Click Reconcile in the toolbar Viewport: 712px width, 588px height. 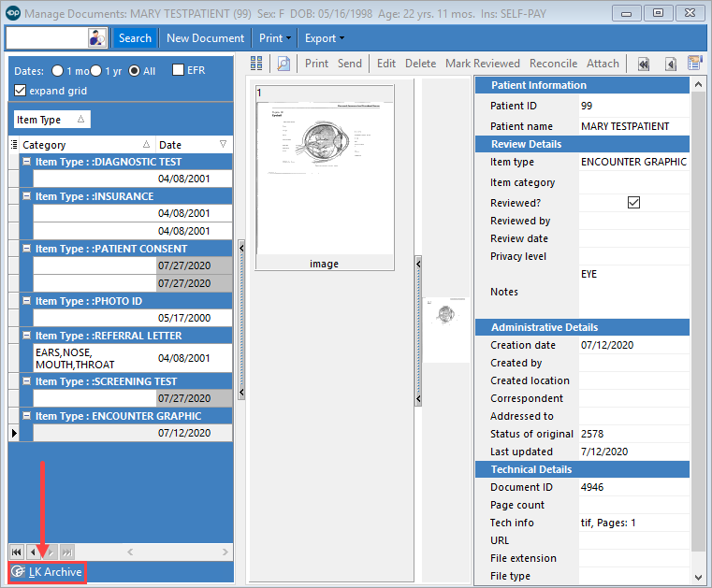[553, 64]
